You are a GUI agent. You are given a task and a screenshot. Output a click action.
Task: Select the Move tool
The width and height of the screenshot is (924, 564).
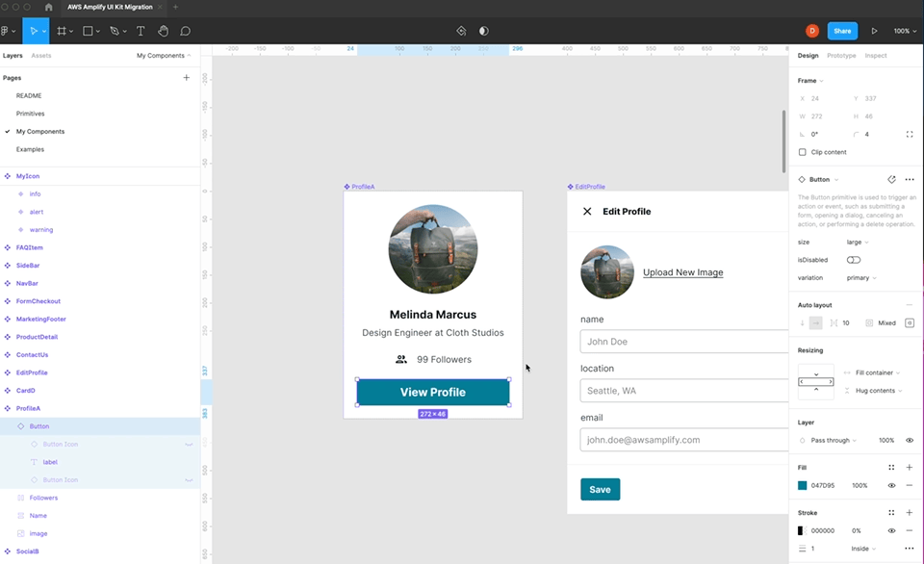tap(35, 30)
